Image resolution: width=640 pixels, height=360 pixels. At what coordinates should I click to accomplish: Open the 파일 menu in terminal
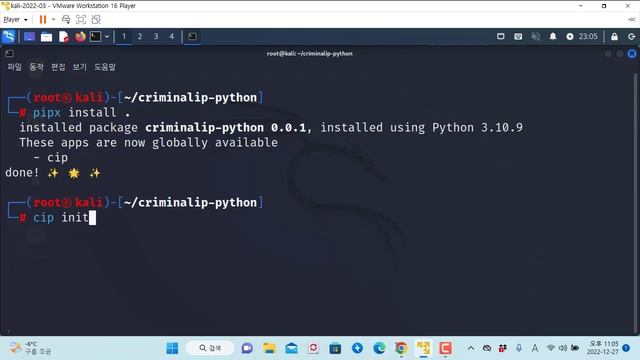pyautogui.click(x=14, y=67)
